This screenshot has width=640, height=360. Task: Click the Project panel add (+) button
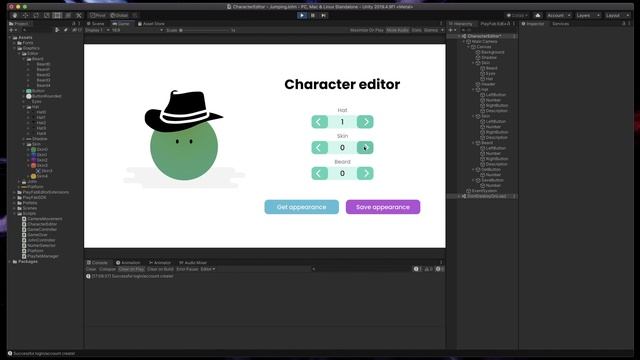coord(13,30)
